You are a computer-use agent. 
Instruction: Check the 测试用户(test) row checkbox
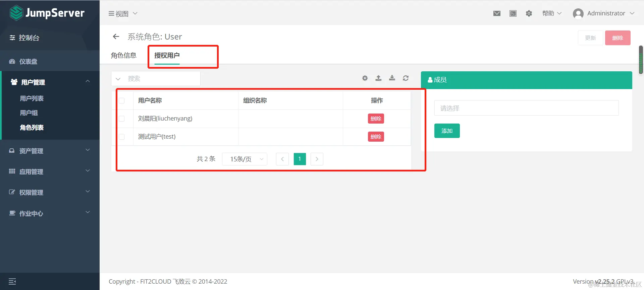(x=122, y=137)
